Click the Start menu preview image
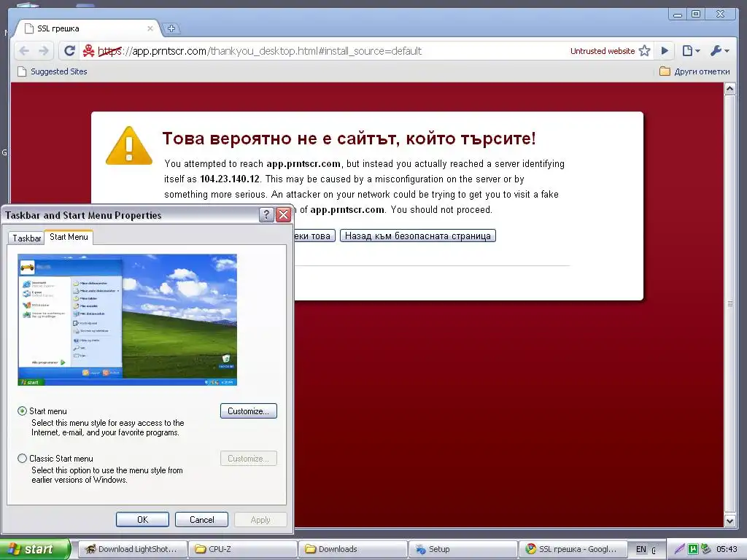Screen dimensions: 747x560 point(127,319)
